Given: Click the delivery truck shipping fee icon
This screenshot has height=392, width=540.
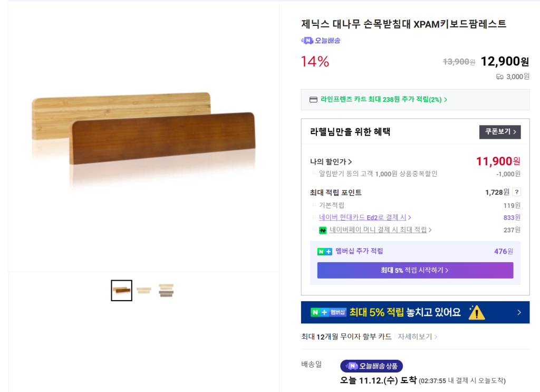Looking at the screenshot, I should [x=500, y=77].
